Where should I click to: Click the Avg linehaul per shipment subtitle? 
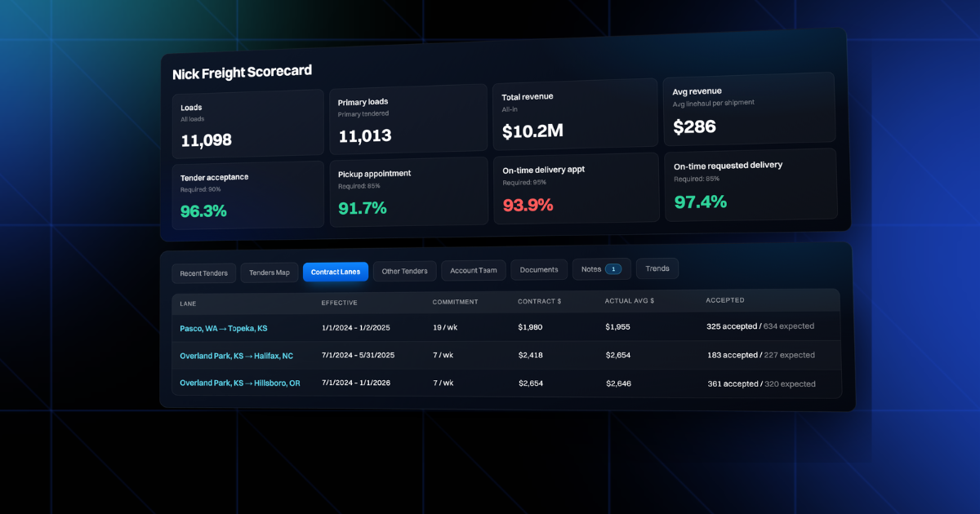point(714,103)
